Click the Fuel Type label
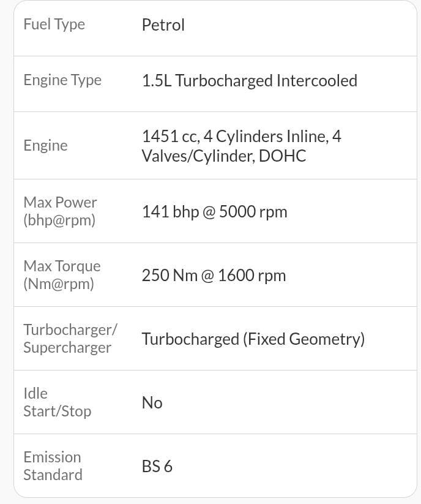 (54, 24)
